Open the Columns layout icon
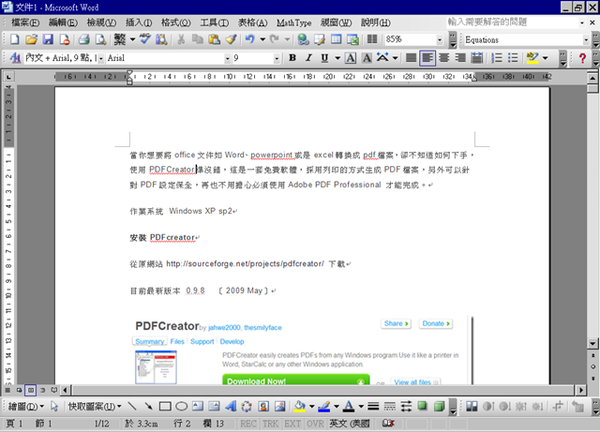 (372, 39)
